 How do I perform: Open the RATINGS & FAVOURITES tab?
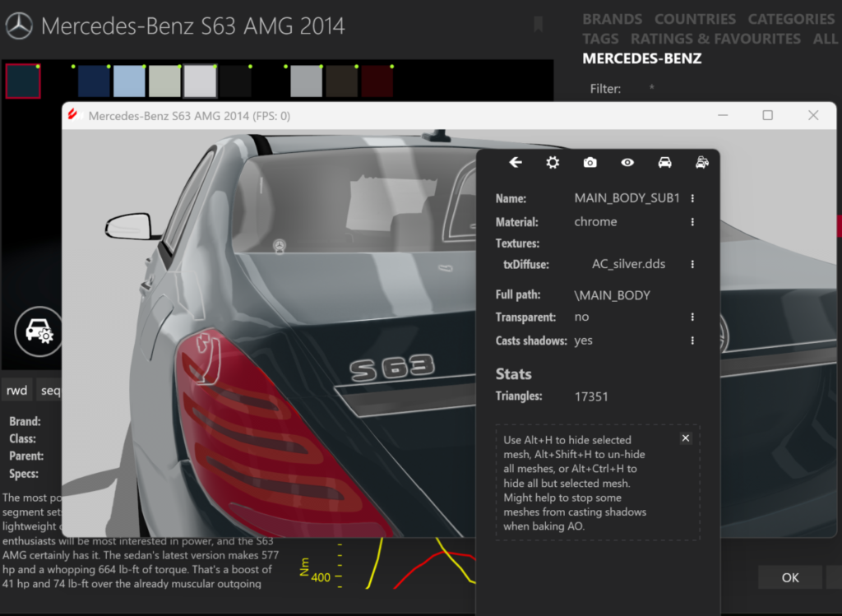coord(715,39)
